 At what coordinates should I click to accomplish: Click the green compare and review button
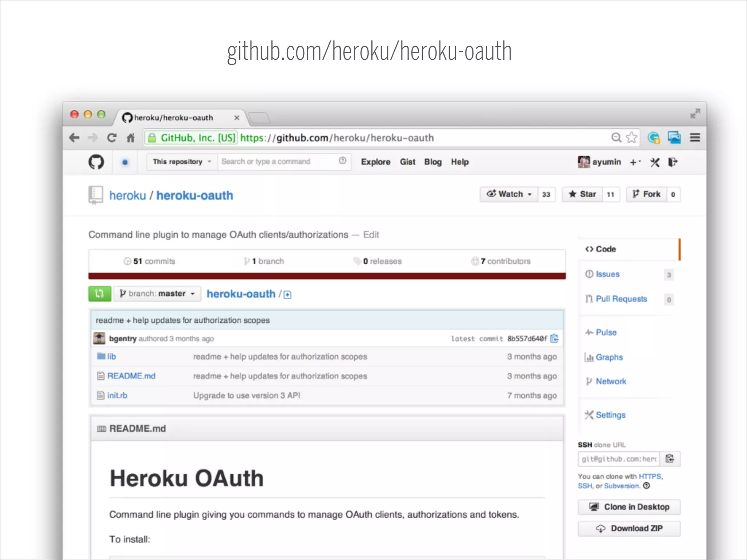tap(100, 293)
